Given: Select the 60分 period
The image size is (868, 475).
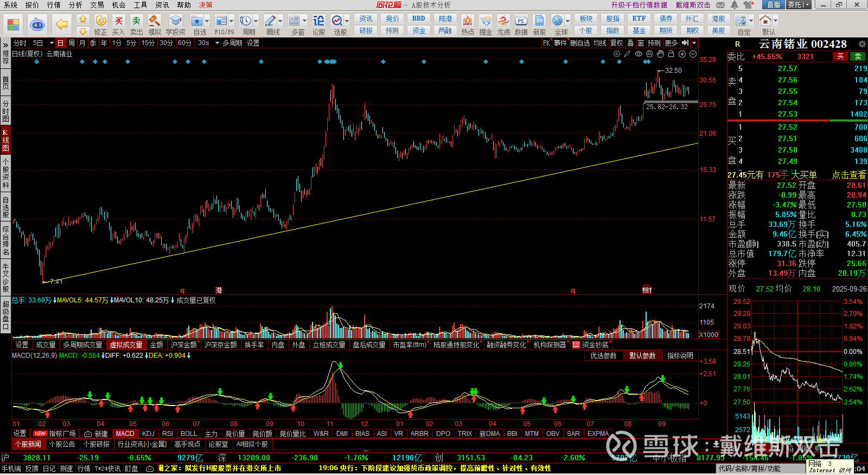Looking at the screenshot, I should pyautogui.click(x=184, y=43).
